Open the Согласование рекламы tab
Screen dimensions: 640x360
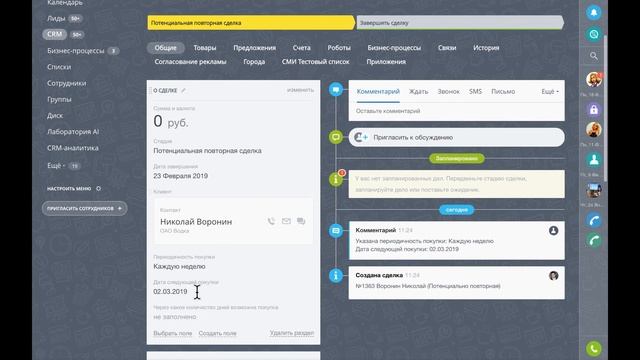pyautogui.click(x=190, y=62)
